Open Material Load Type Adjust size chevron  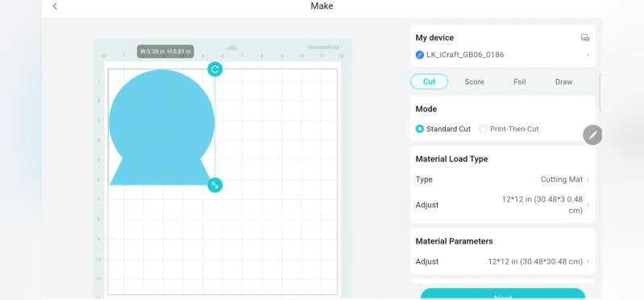coord(588,205)
